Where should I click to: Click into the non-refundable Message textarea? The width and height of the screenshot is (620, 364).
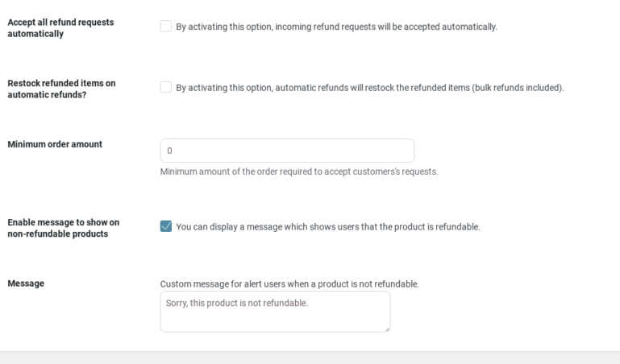pyautogui.click(x=275, y=312)
